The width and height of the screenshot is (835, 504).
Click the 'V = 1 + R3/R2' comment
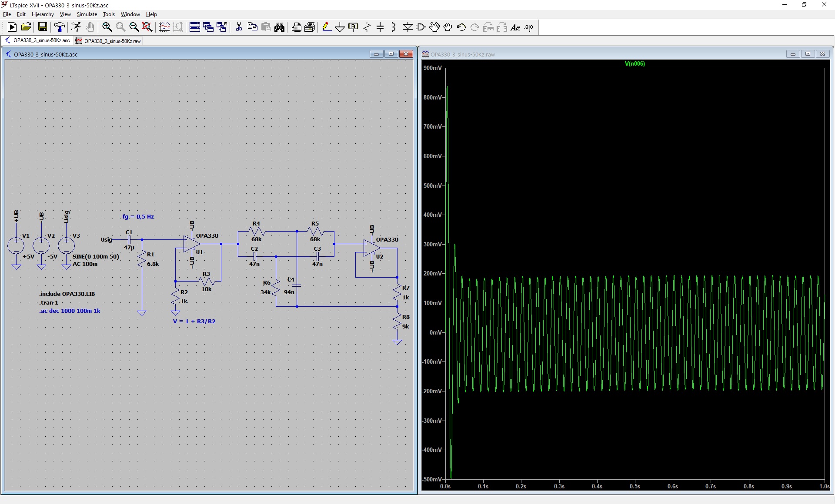click(194, 321)
